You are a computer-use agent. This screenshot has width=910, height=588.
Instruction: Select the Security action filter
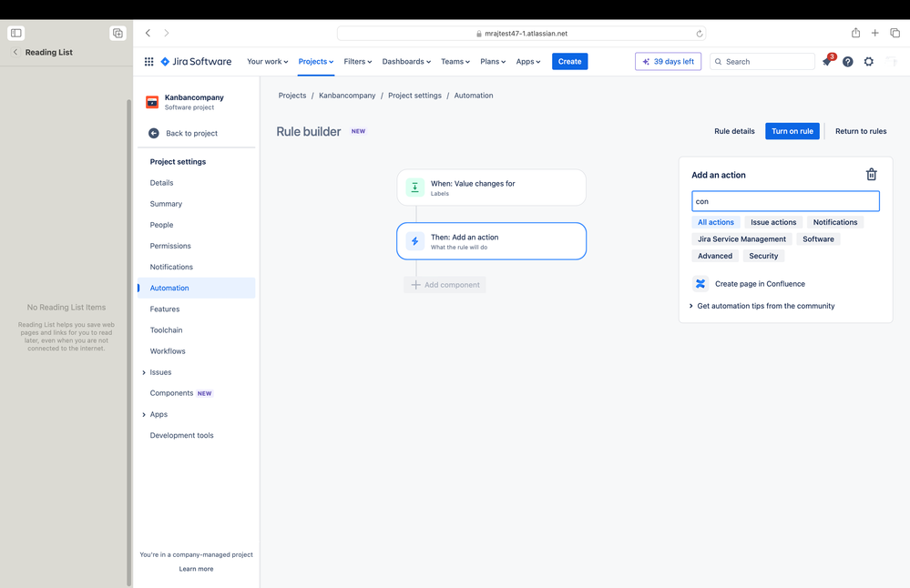point(763,256)
